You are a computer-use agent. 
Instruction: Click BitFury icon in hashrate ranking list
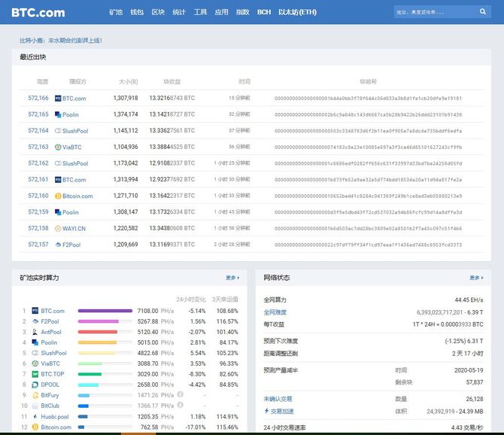coord(35,395)
